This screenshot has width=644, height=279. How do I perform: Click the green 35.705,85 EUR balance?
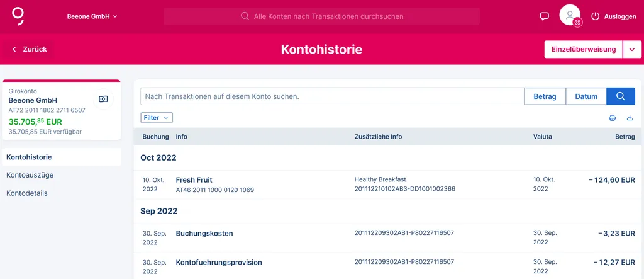35,122
